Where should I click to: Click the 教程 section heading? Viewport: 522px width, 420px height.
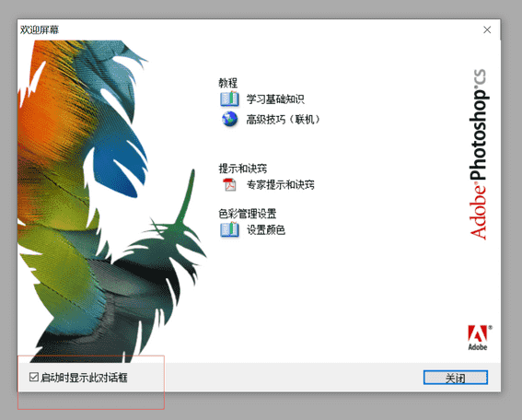tap(228, 83)
